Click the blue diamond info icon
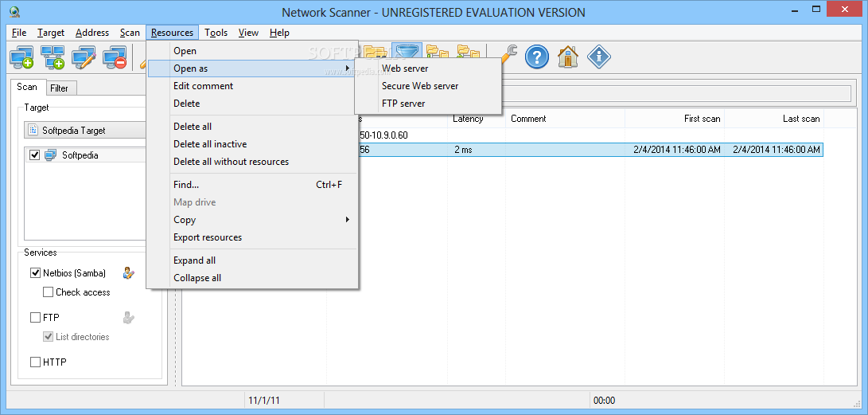Image resolution: width=868 pixels, height=415 pixels. tap(598, 57)
